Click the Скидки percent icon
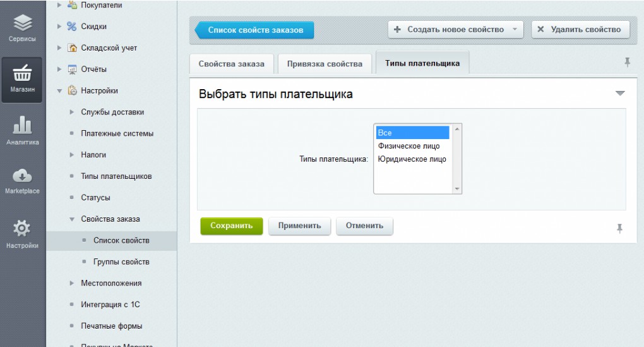644x347 pixels. point(72,27)
